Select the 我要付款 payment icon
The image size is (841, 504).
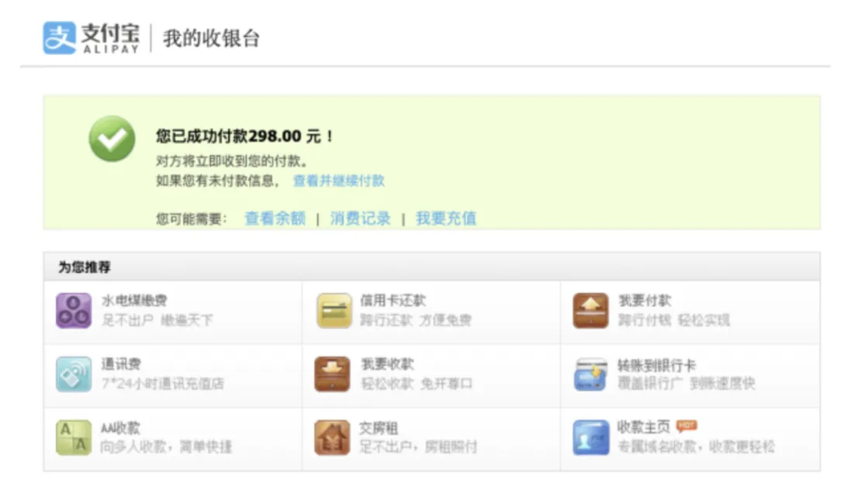(x=591, y=310)
